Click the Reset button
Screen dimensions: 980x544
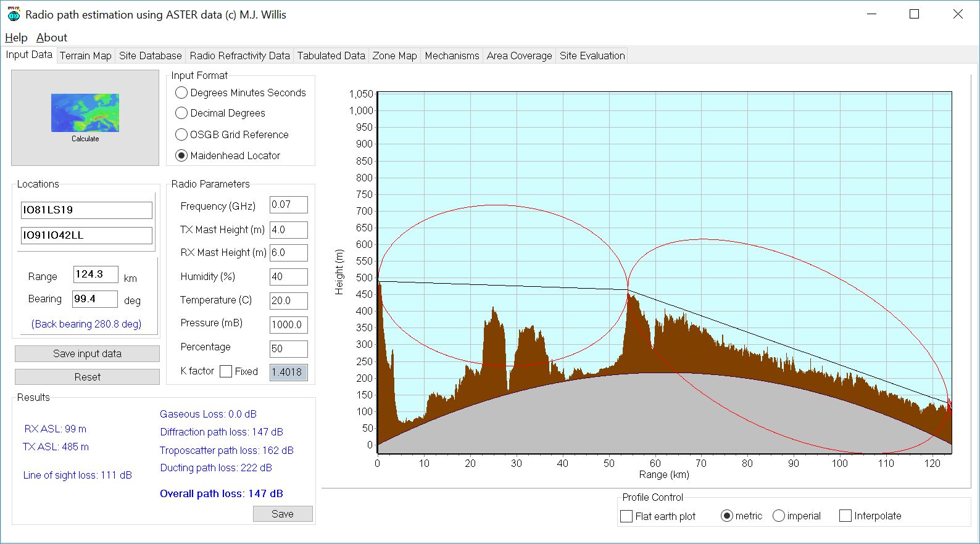click(87, 377)
